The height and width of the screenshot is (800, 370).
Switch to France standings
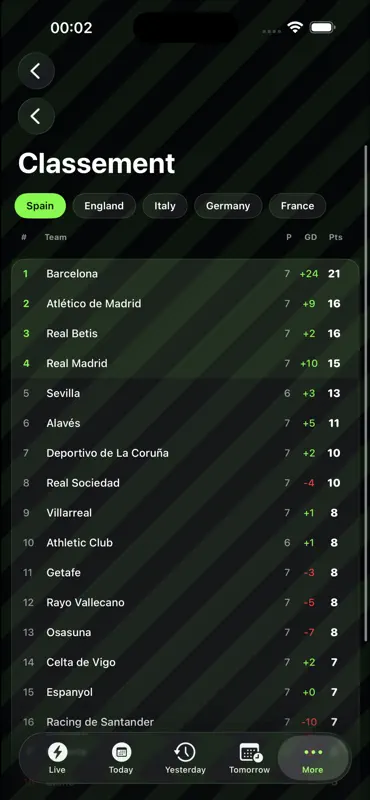click(298, 206)
